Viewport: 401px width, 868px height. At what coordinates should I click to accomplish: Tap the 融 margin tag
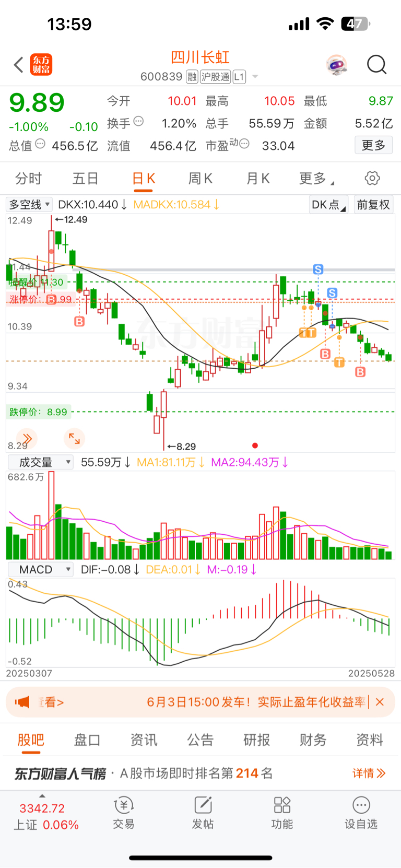coord(192,77)
